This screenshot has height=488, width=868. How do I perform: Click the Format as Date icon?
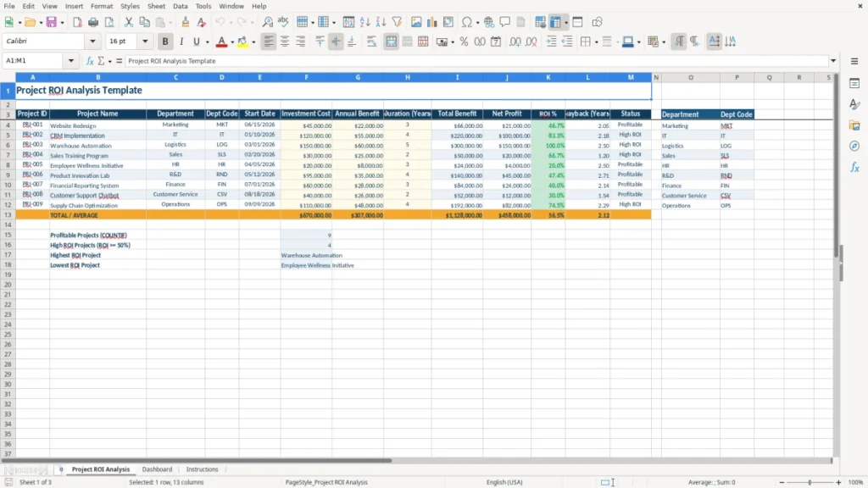[496, 42]
